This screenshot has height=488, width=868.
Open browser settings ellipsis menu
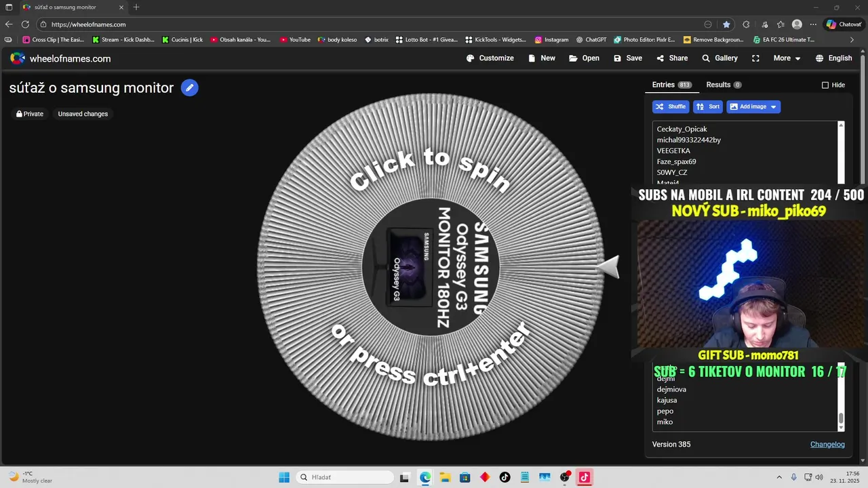pos(813,24)
